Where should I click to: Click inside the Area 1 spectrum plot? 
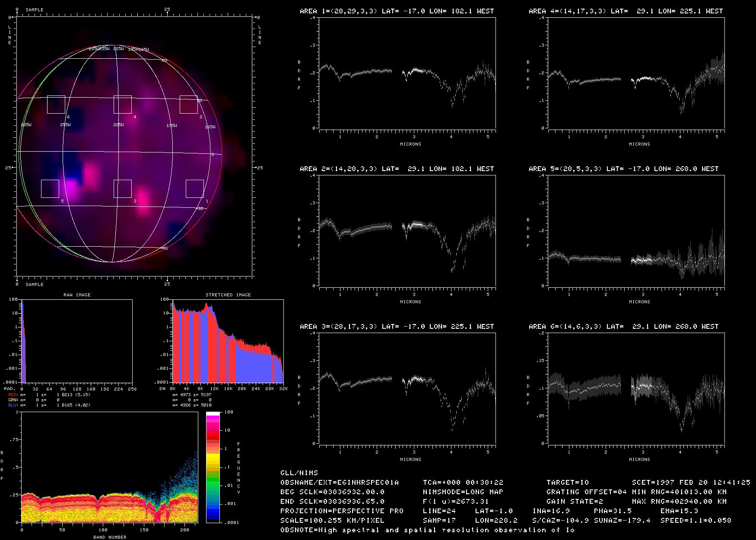tap(407, 73)
